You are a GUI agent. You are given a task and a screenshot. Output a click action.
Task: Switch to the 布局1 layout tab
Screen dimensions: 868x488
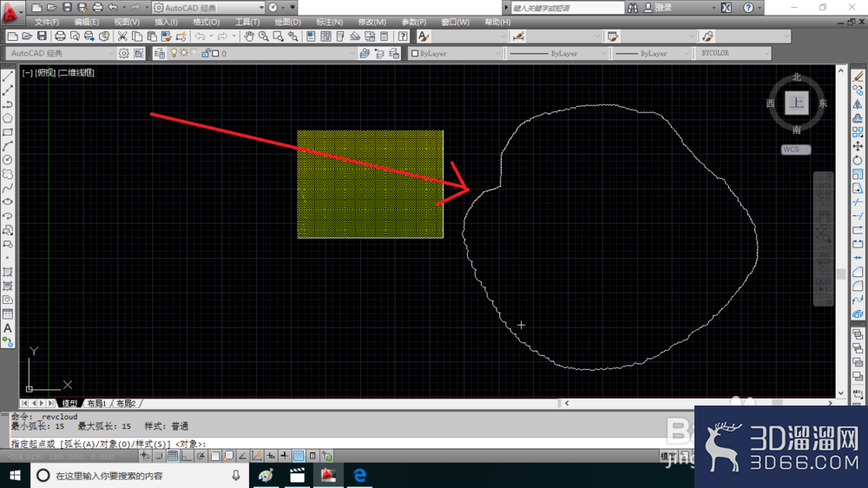point(97,403)
